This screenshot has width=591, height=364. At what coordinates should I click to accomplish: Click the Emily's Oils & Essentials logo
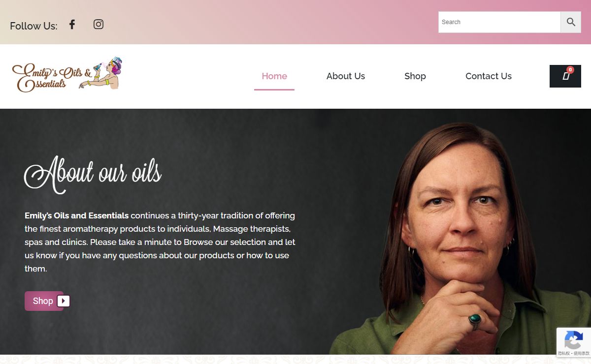pyautogui.click(x=67, y=75)
